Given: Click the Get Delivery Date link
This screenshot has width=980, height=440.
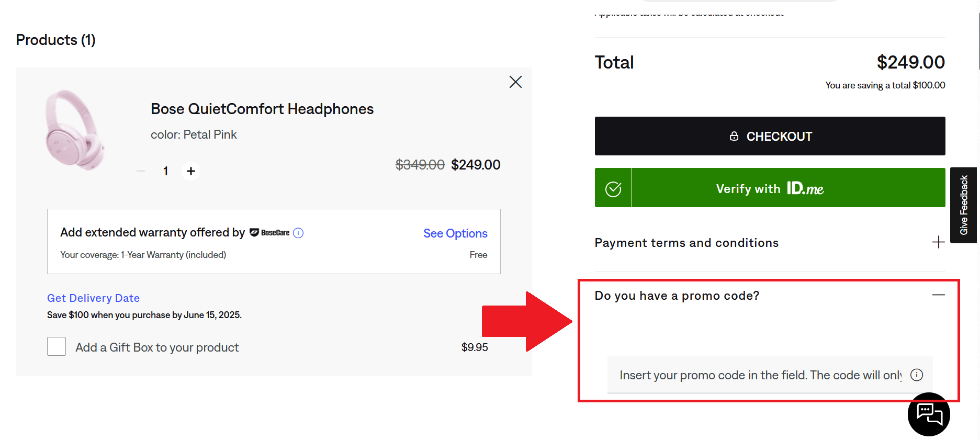Looking at the screenshot, I should [93, 298].
